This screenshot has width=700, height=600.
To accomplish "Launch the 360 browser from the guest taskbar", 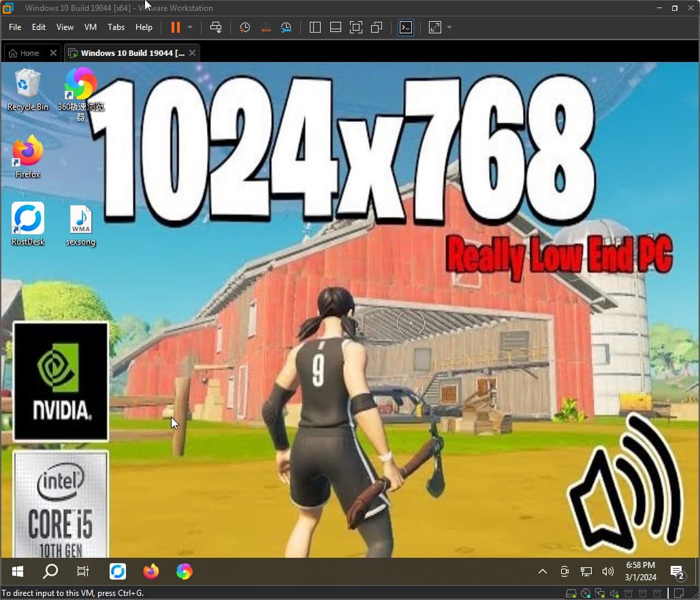I will [x=185, y=571].
